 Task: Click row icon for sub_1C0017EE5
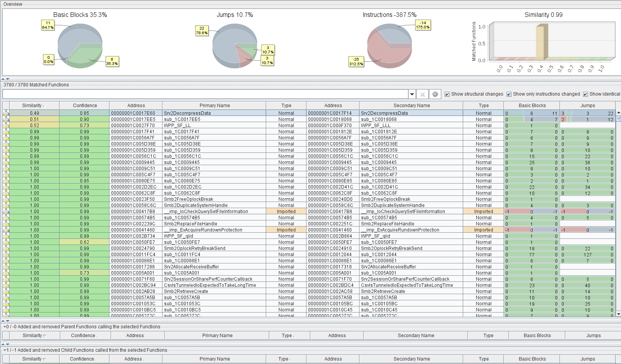click(x=6, y=119)
